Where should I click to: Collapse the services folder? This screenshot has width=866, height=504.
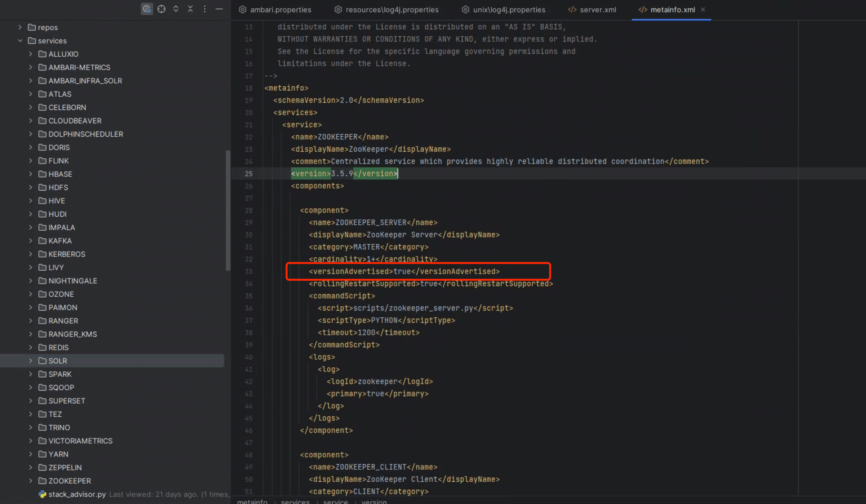pyautogui.click(x=20, y=40)
